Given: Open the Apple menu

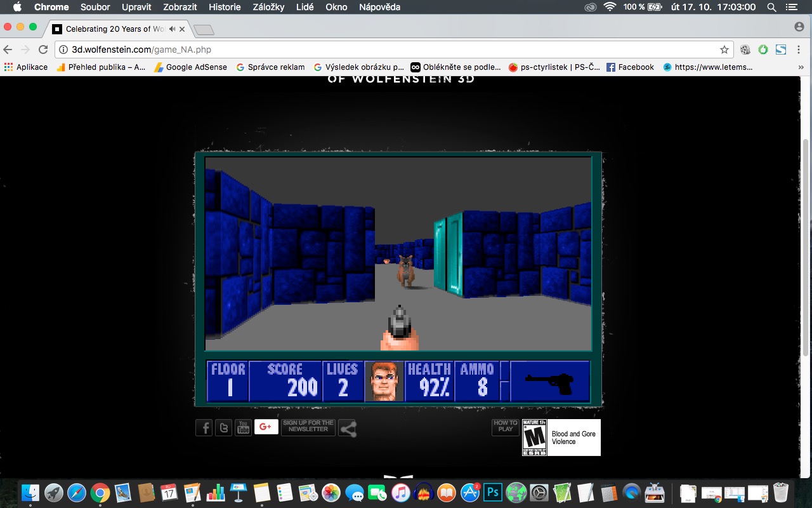Looking at the screenshot, I should click(16, 7).
